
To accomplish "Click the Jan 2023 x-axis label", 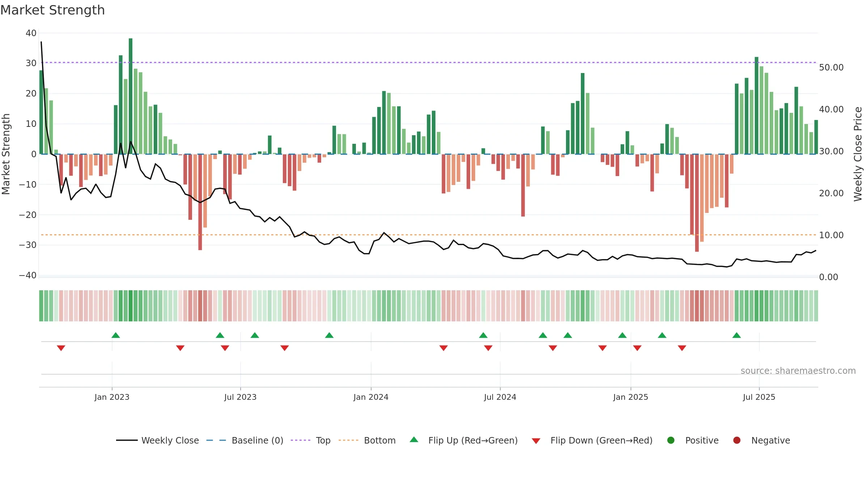I will [112, 397].
